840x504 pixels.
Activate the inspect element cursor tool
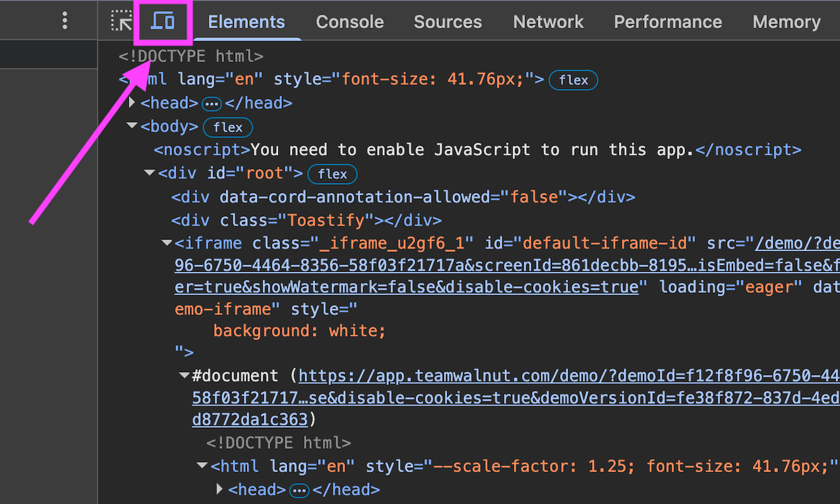(120, 21)
